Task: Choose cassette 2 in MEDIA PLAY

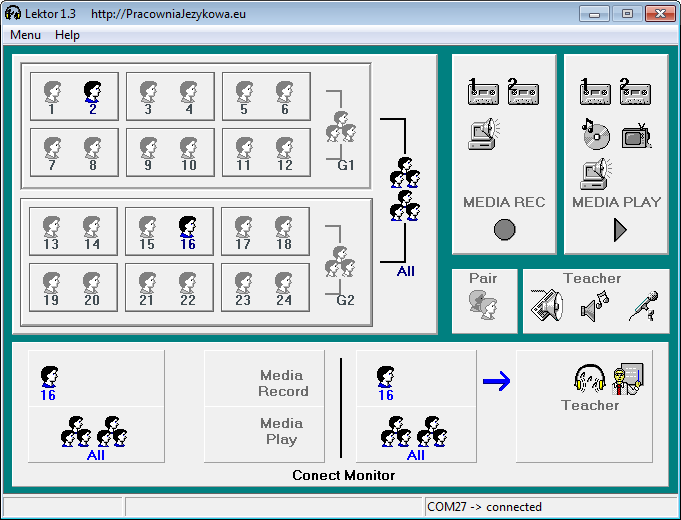Action: click(635, 92)
